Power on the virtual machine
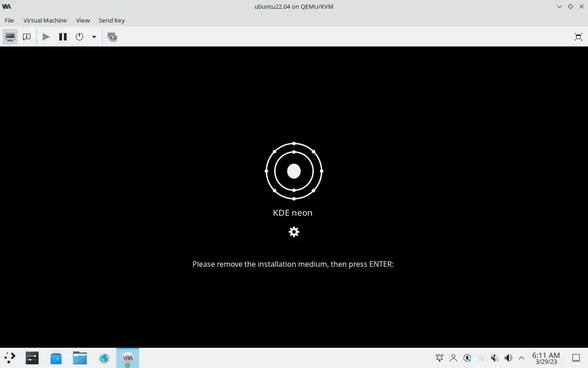 [x=46, y=37]
